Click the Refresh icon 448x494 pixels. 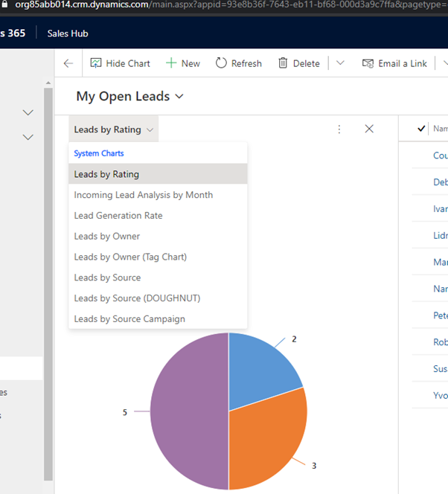pyautogui.click(x=221, y=63)
